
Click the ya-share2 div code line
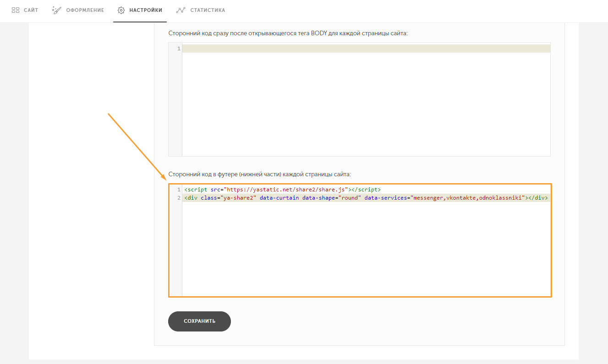click(366, 198)
